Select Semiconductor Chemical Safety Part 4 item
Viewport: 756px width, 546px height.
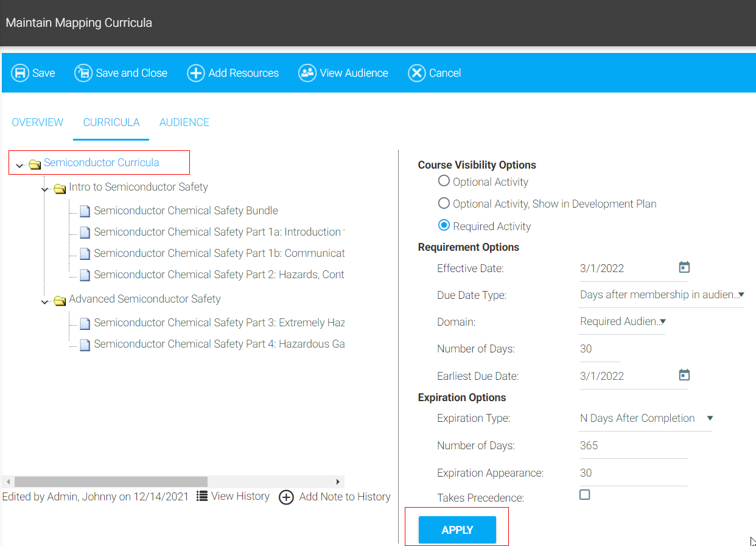(219, 344)
